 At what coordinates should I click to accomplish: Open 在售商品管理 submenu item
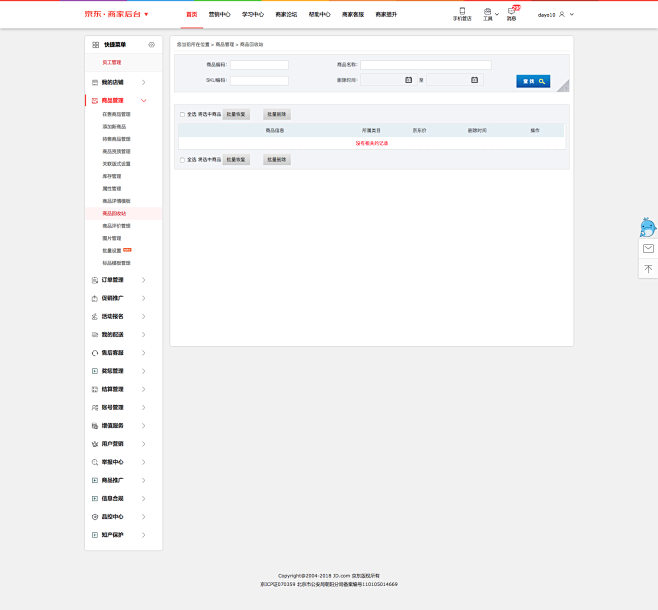point(116,114)
